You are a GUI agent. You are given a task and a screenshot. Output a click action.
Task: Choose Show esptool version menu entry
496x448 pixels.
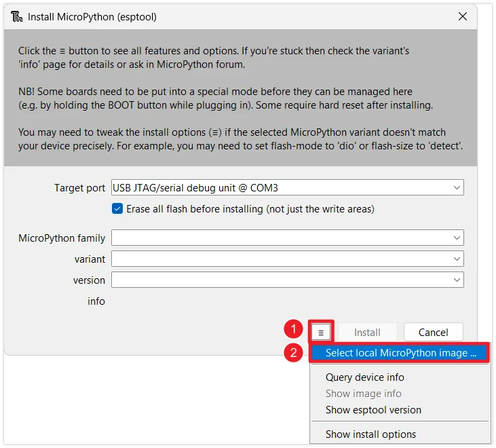(373, 410)
